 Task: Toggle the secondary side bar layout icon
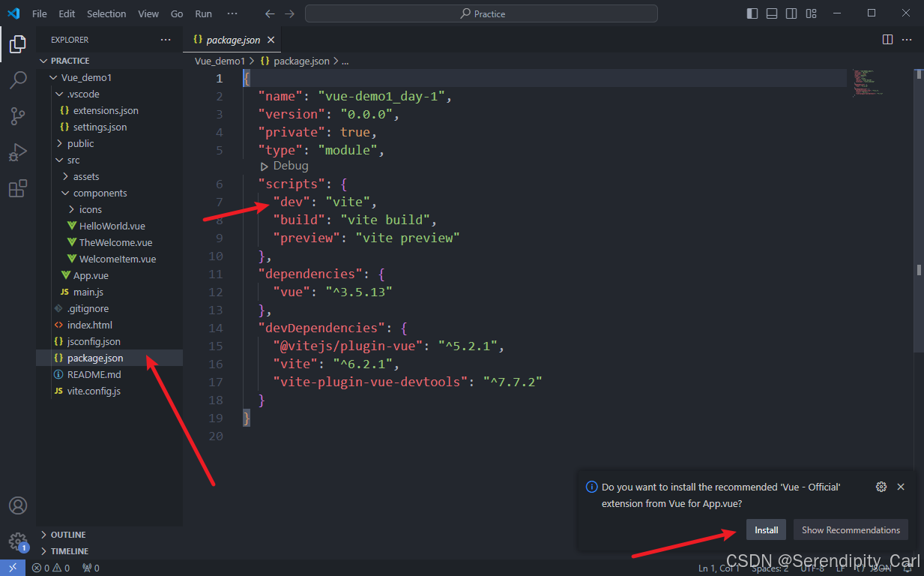pos(791,13)
